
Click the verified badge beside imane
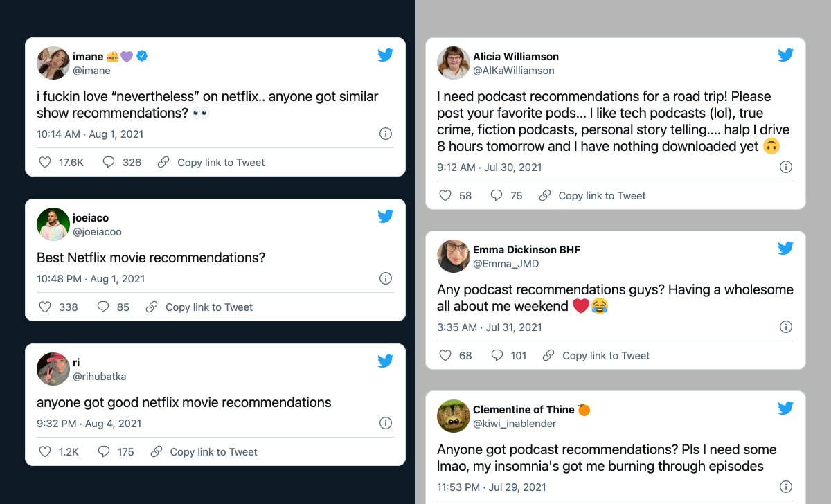coord(142,57)
